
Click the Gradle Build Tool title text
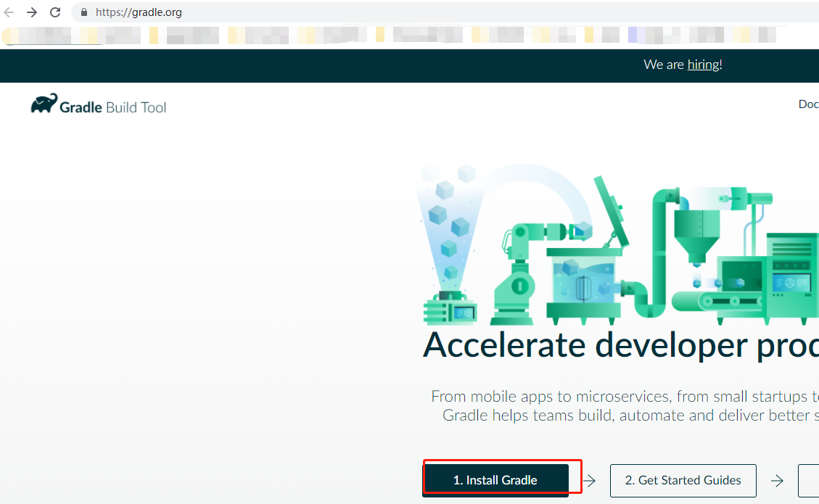(x=113, y=107)
